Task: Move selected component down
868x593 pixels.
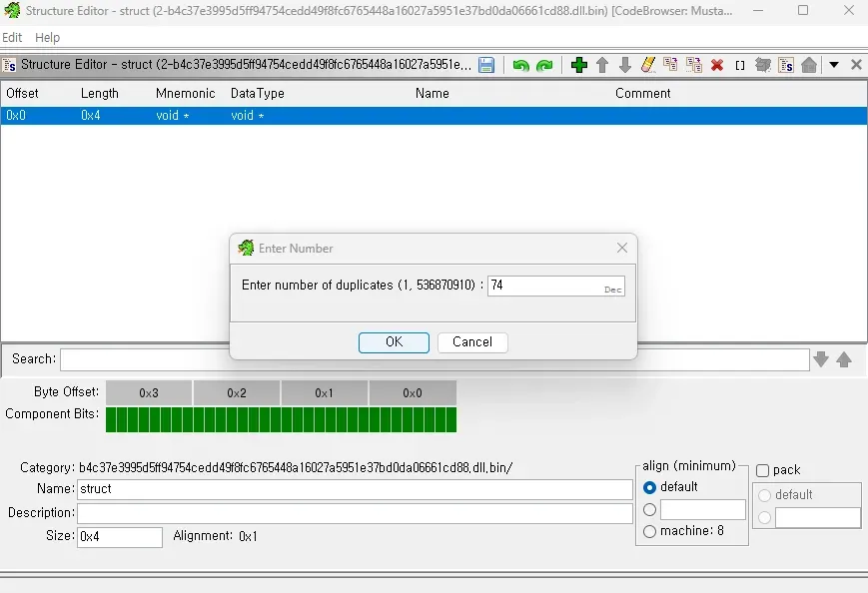Action: [x=625, y=65]
